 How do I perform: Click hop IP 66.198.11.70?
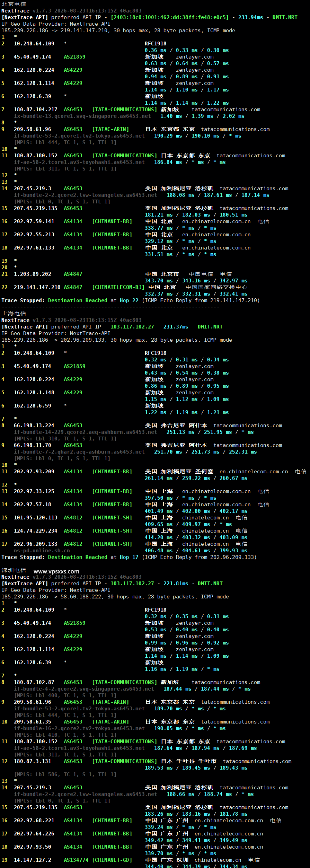(33, 445)
